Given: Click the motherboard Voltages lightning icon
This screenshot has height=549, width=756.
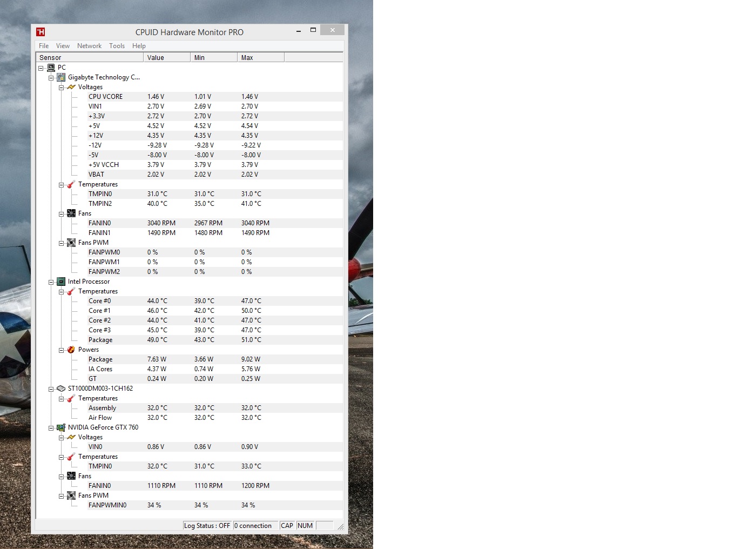Looking at the screenshot, I should [x=71, y=87].
